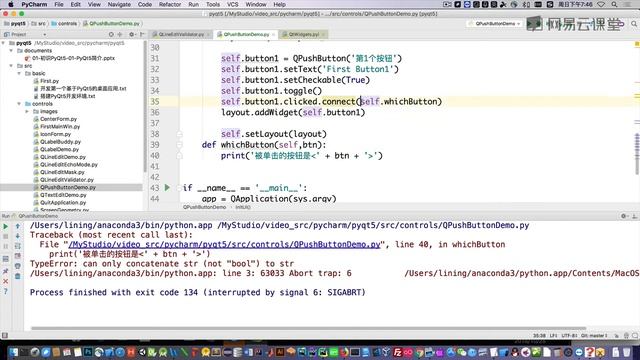Click the Pause output icon in Run panel

click(6, 247)
